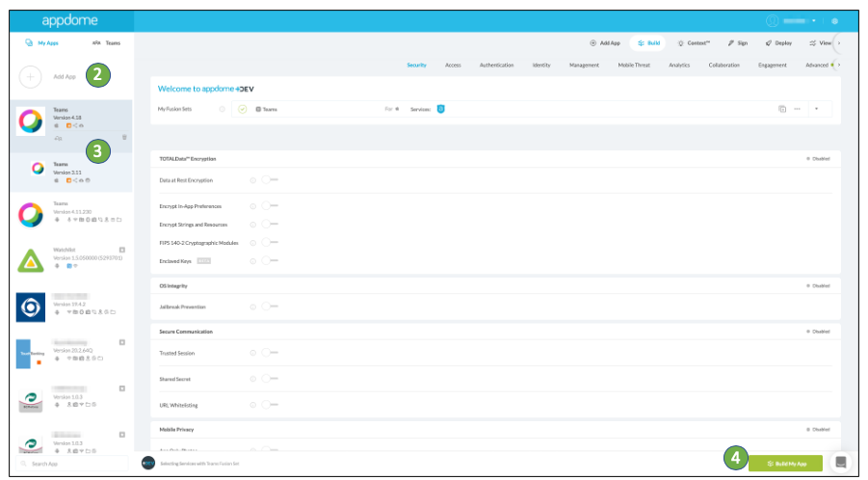Click the appdome logo in header
The width and height of the screenshot is (868, 480).
(69, 20)
